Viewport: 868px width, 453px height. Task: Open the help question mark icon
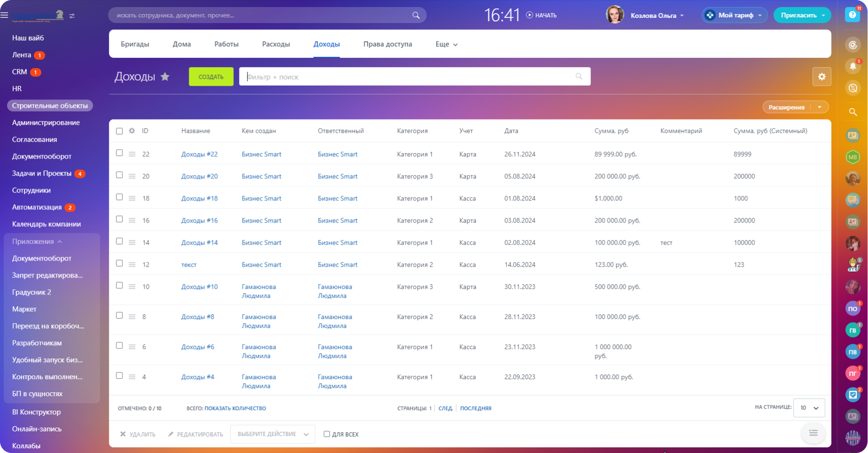852,15
